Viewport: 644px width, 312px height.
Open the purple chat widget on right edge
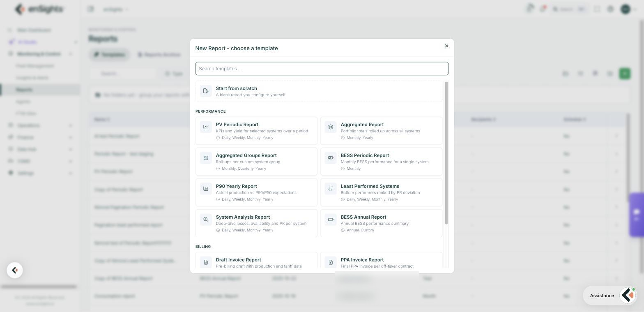click(637, 215)
